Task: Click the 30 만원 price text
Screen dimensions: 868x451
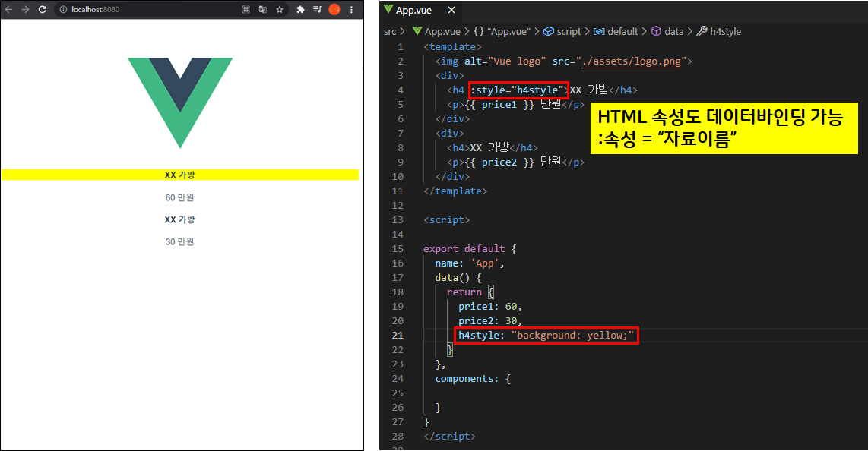Action: 179,241
